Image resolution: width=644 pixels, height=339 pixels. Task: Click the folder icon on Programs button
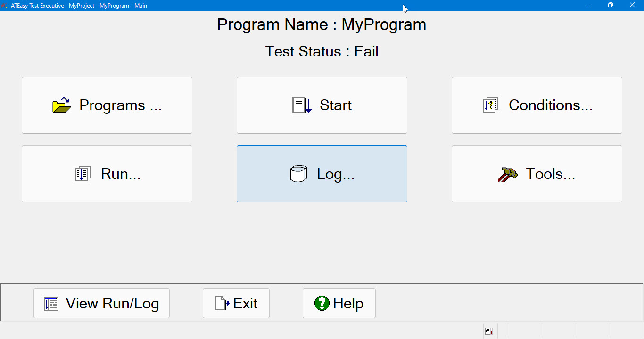[x=61, y=105]
